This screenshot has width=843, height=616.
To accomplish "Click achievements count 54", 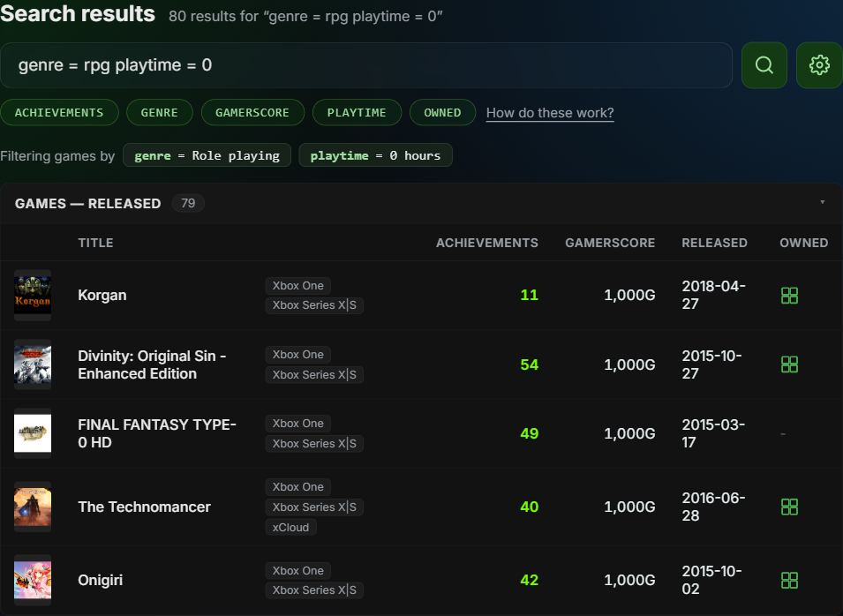I will [529, 364].
